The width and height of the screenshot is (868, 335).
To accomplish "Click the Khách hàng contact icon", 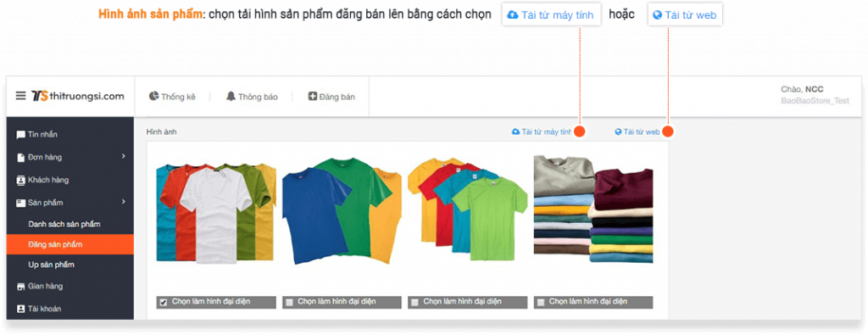I will pyautogui.click(x=21, y=180).
